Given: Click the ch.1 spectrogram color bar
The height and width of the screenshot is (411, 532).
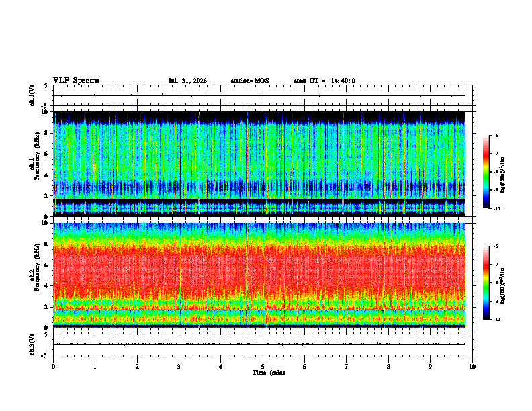Looking at the screenshot, I should point(486,172).
